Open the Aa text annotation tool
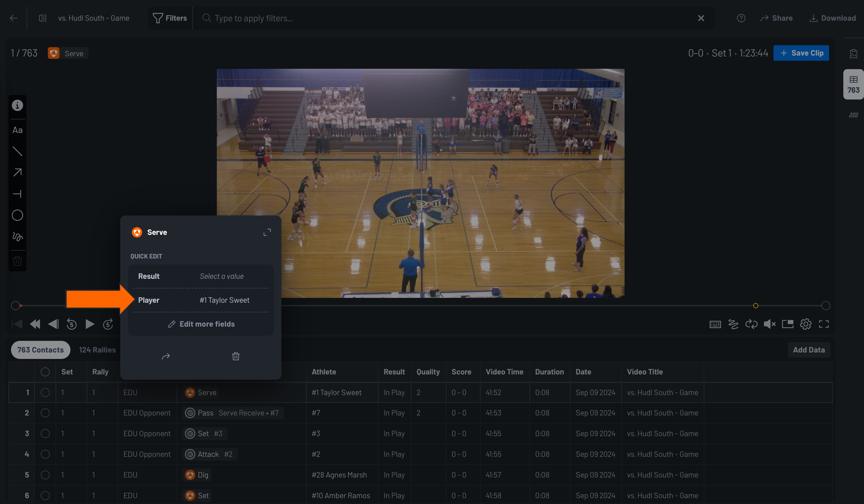Image resolution: width=864 pixels, height=504 pixels. click(17, 130)
